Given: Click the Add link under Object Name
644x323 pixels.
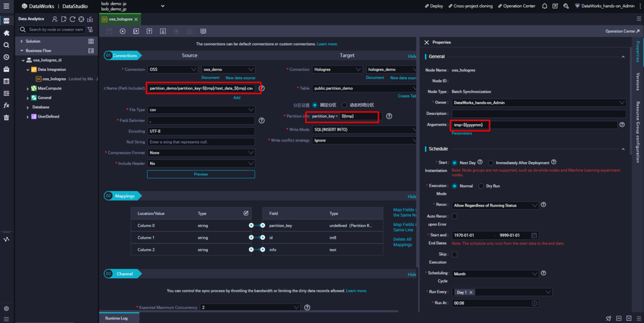Looking at the screenshot, I should 237,98.
